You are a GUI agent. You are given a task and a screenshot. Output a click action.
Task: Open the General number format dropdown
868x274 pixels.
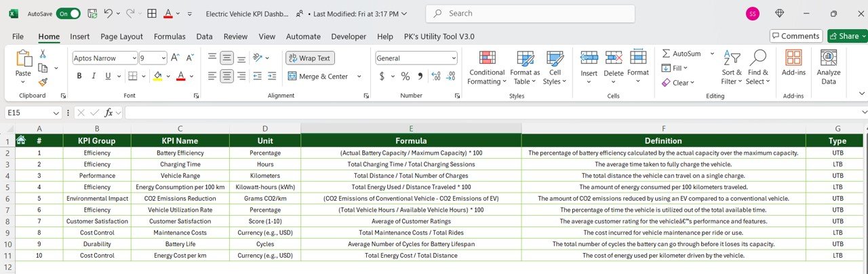454,58
